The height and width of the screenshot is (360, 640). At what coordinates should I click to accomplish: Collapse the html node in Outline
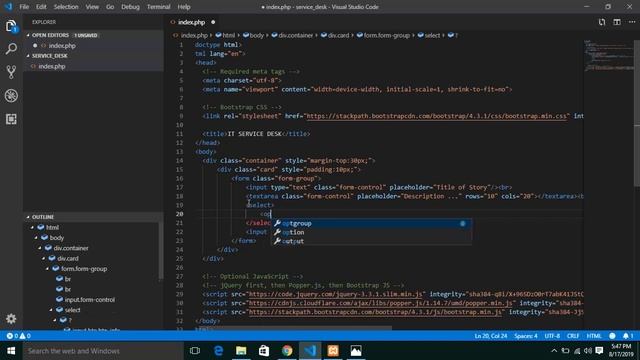pos(33,227)
